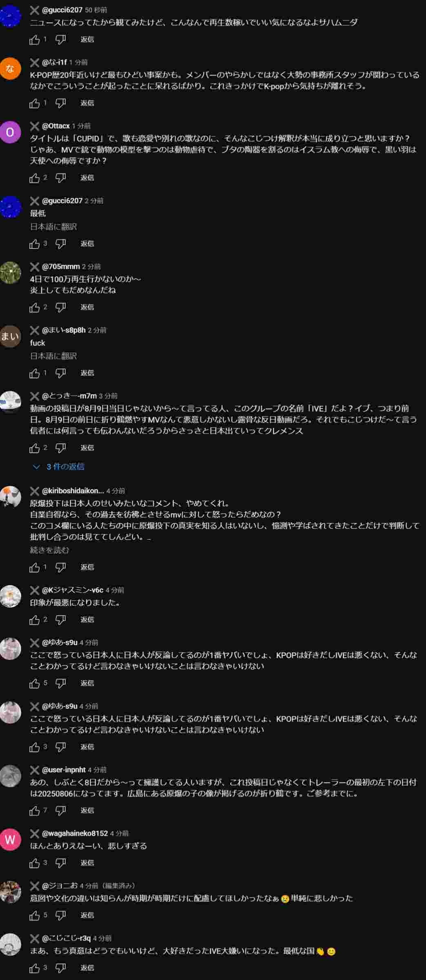This screenshot has width=426, height=980.
Task: Click the X icon beside @wagahaineko8152
Action: click(x=35, y=833)
